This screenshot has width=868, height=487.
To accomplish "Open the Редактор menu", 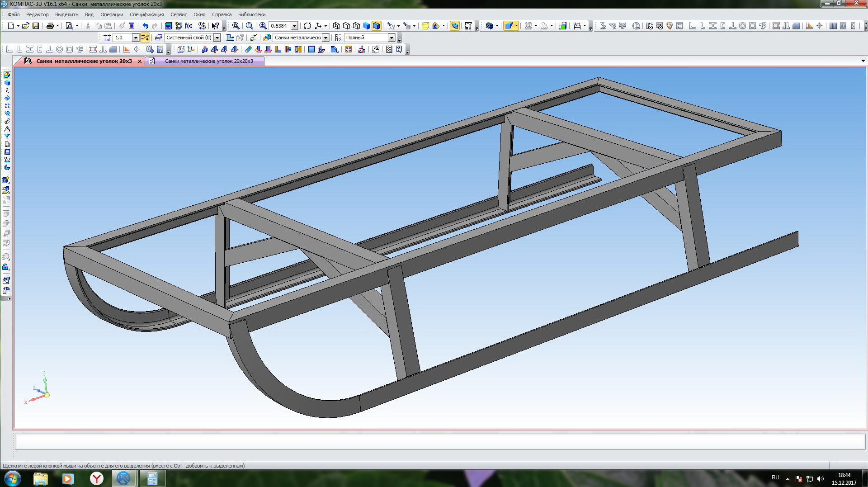I will [37, 14].
